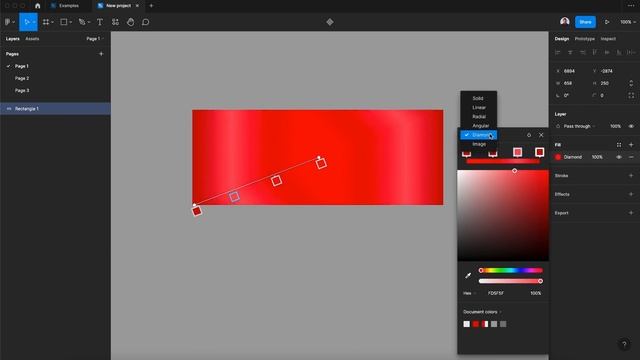
Task: Select the Text tool
Action: (x=100, y=22)
